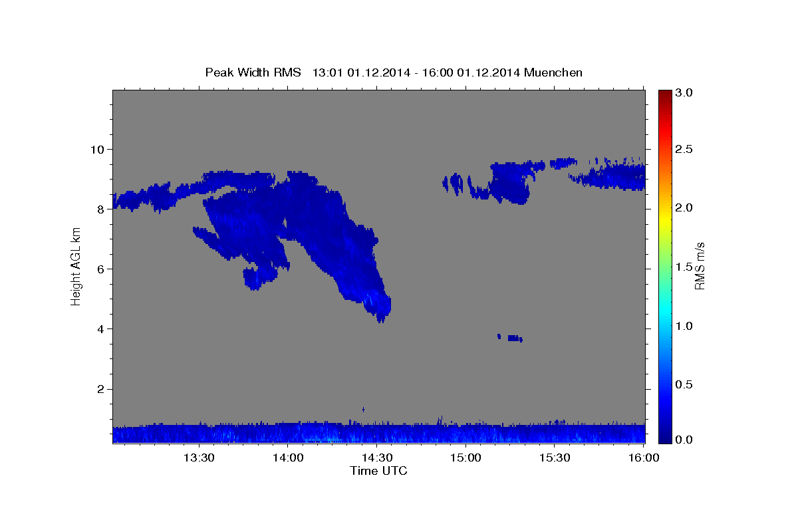Click the small cloud echo near 4 km
The image size is (798, 532).
point(510,338)
